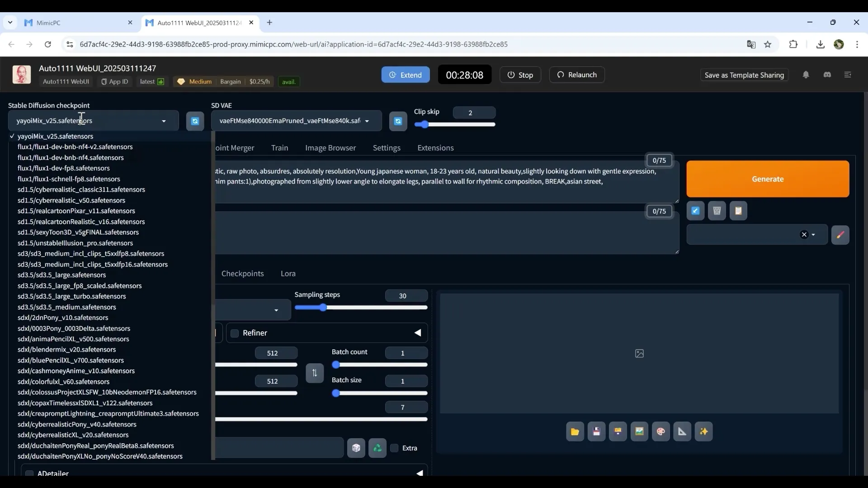Image resolution: width=868 pixels, height=488 pixels.
Task: Open the output folder icon
Action: (575, 432)
